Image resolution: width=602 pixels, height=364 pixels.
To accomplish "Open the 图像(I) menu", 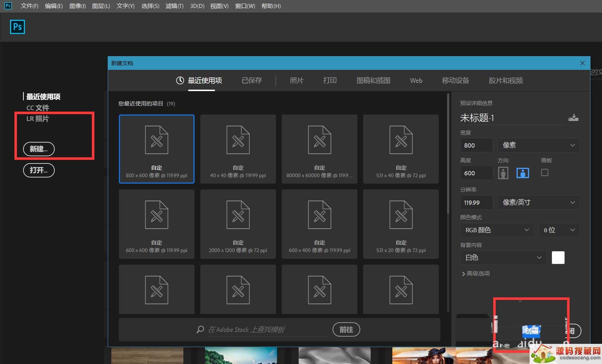I will (77, 6).
